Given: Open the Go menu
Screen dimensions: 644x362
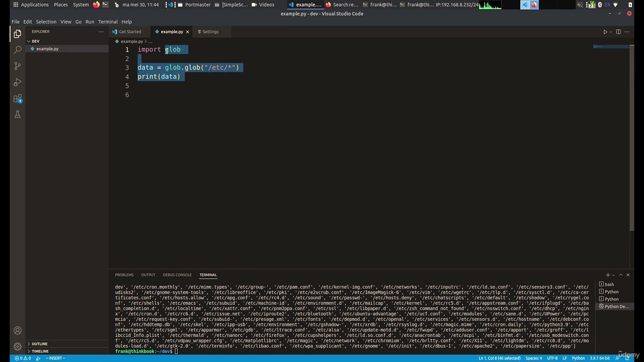Looking at the screenshot, I should [x=78, y=22].
